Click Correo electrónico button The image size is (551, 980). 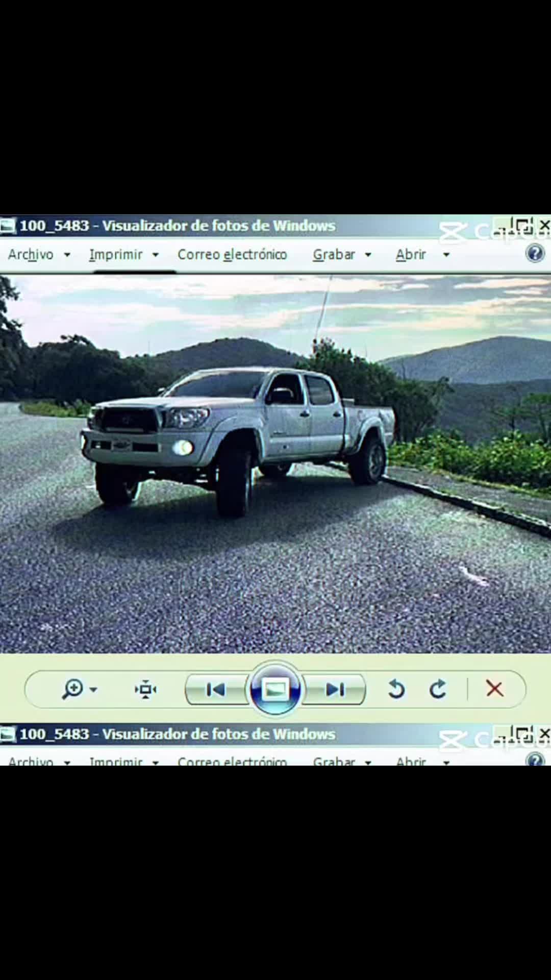tap(232, 254)
